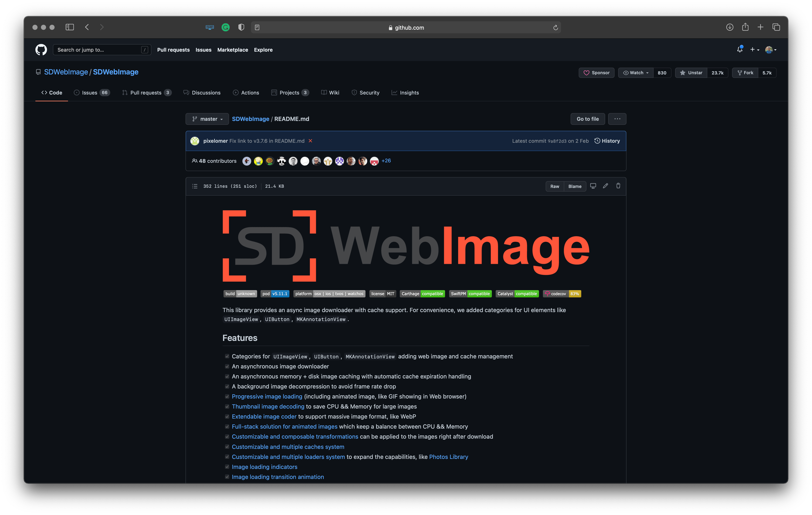
Task: Open the README outline list icon
Action: (x=195, y=186)
